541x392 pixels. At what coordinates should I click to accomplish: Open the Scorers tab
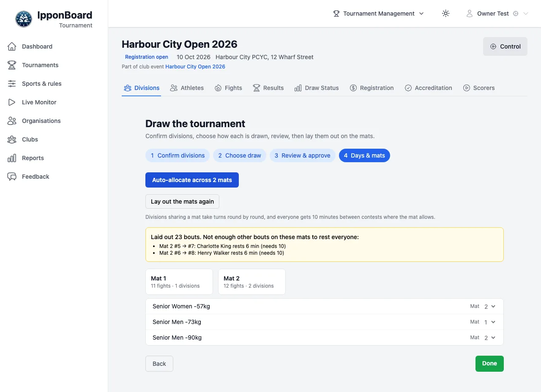coord(479,88)
